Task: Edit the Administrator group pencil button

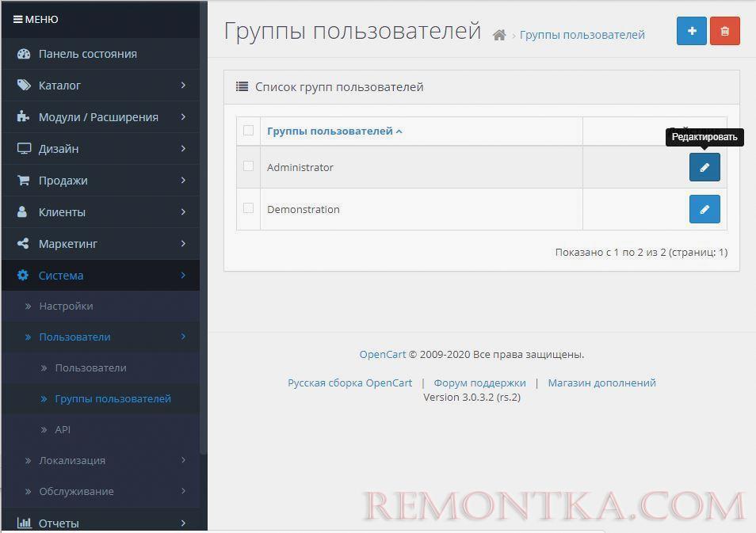Action: 704,167
